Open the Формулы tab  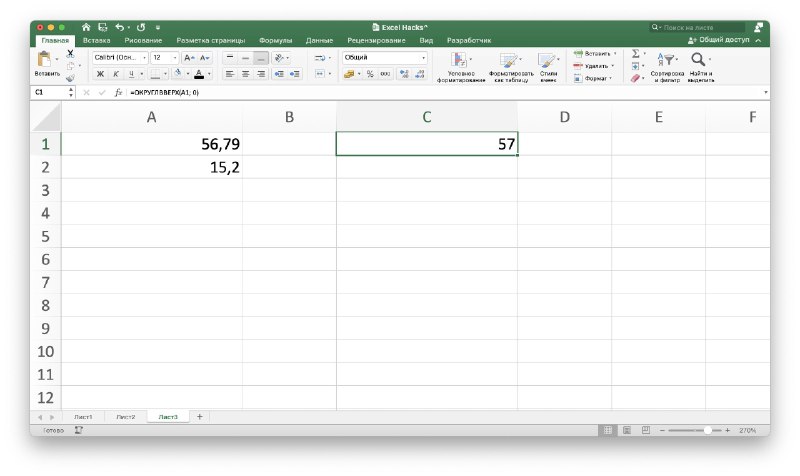(276, 40)
